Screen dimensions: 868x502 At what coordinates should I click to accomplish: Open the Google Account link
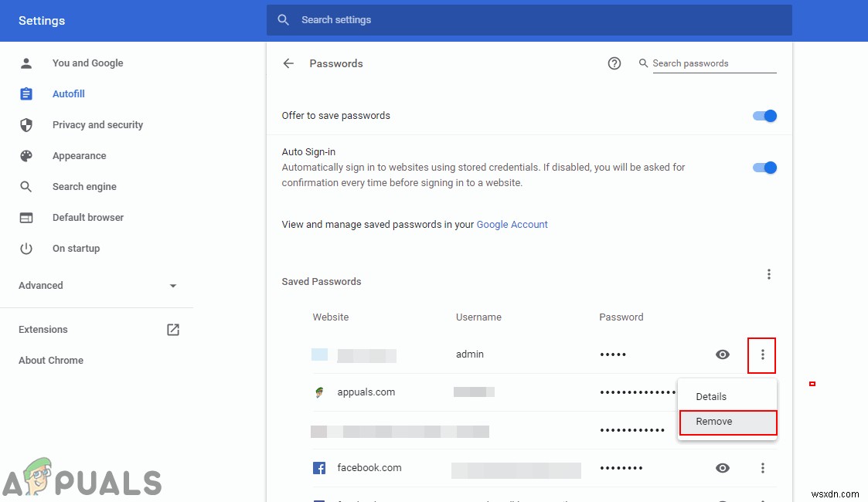click(512, 224)
